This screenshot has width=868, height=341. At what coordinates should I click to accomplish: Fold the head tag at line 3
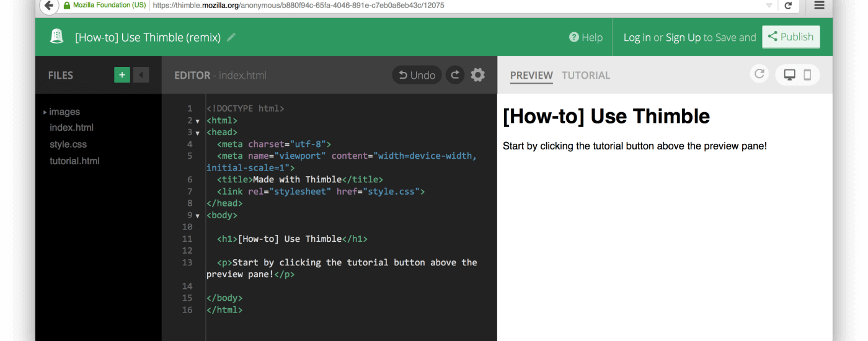point(197,133)
